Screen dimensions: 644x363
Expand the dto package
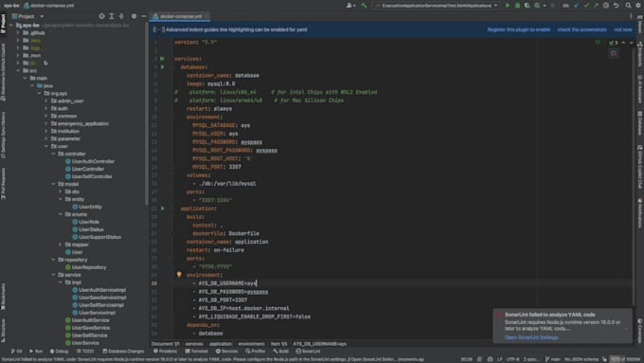(61, 191)
